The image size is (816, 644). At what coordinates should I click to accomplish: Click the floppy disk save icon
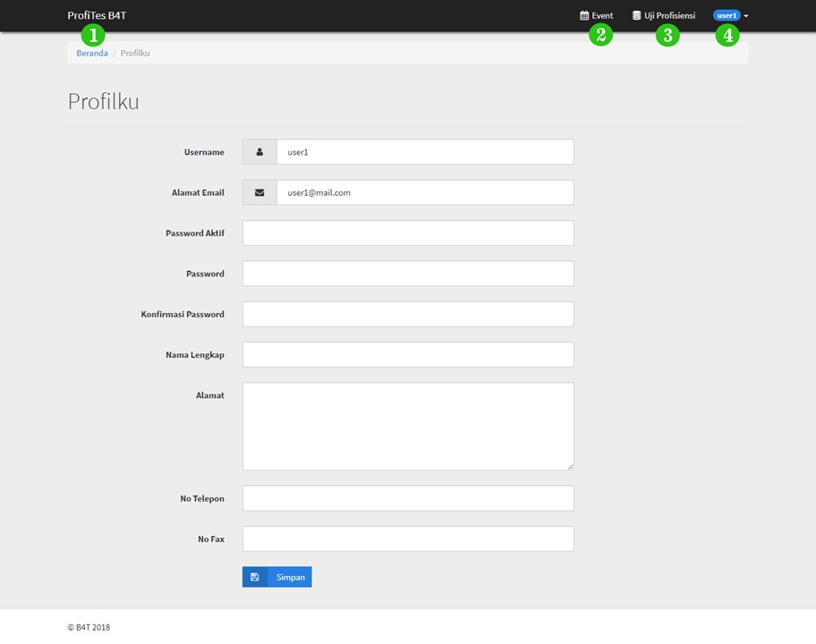pos(255,577)
